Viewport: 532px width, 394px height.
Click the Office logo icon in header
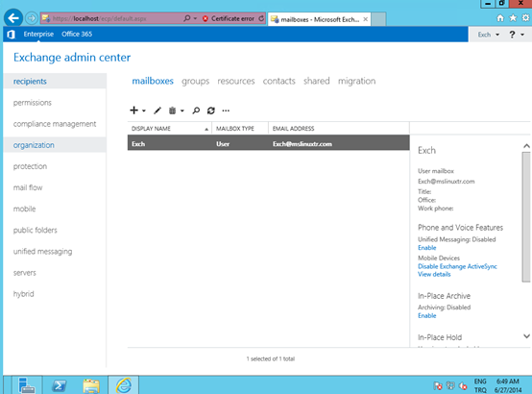[x=11, y=34]
